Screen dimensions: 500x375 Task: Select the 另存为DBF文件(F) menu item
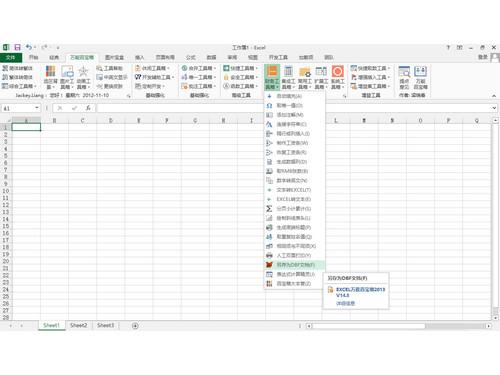[294, 265]
